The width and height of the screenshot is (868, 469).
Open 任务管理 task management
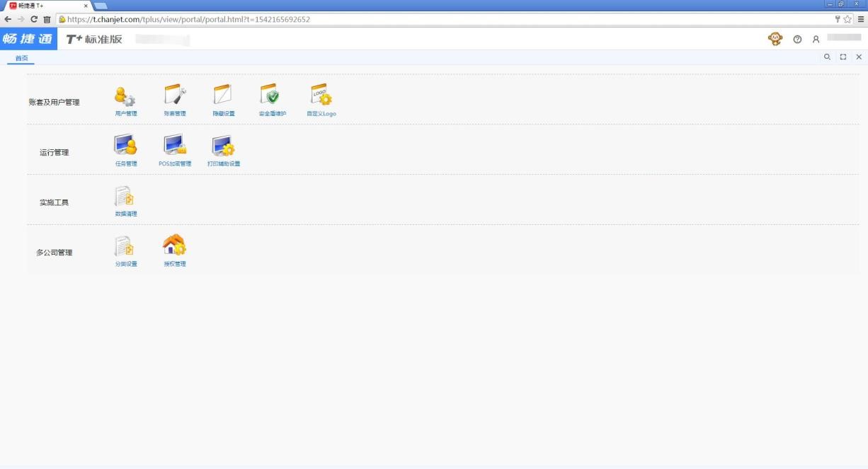(125, 151)
